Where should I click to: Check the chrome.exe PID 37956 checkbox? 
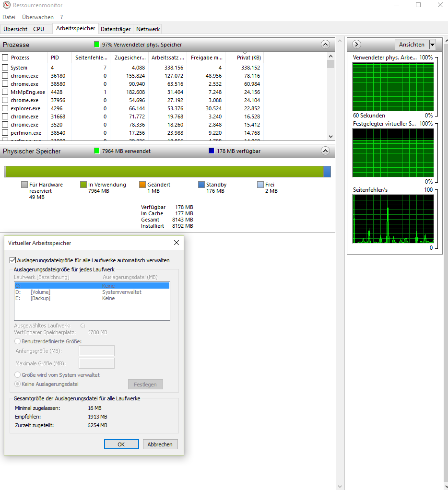(x=5, y=100)
